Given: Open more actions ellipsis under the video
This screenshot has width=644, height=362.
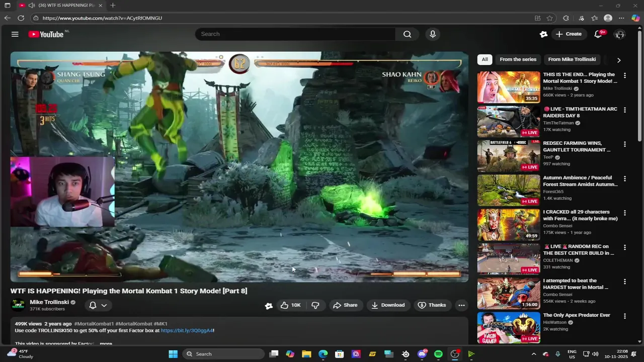Looking at the screenshot, I should click(x=461, y=305).
